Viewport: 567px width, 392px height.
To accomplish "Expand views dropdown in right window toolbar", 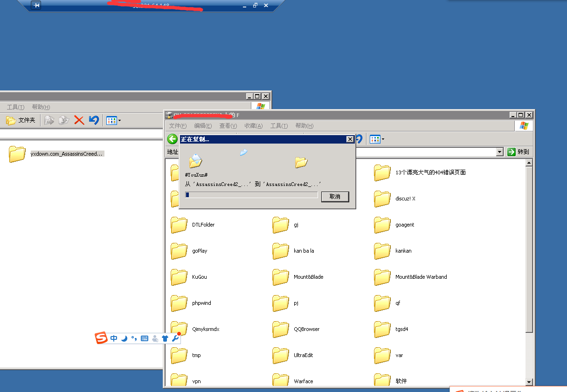I will click(x=383, y=139).
